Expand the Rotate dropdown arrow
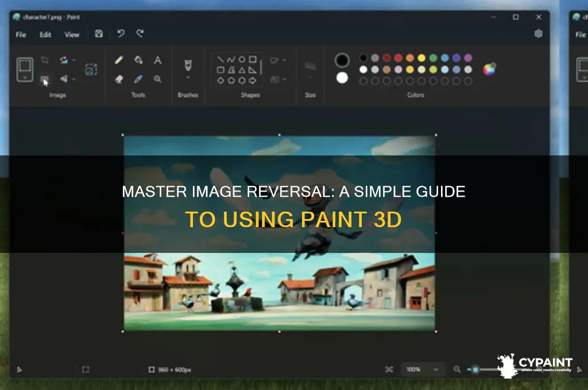This screenshot has height=390, width=588. click(74, 60)
